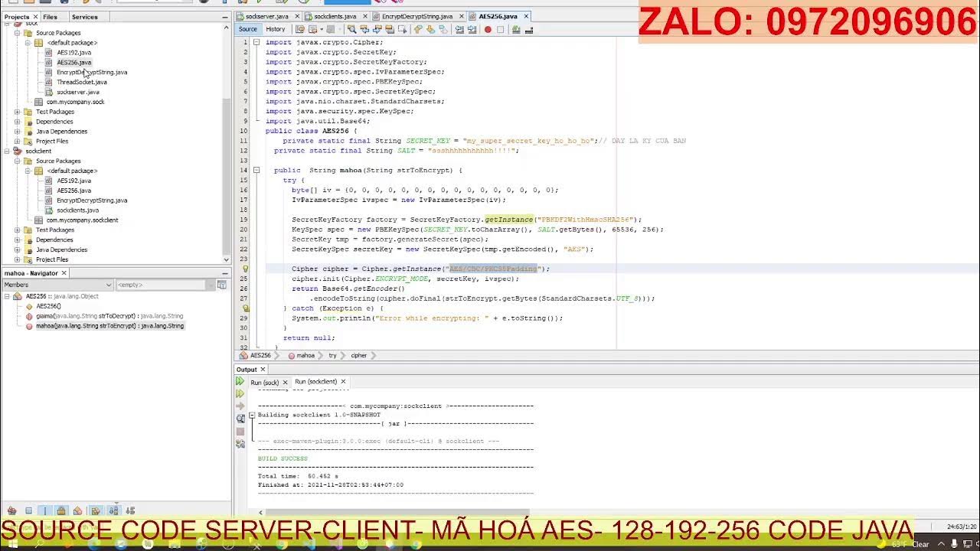The image size is (980, 551).
Task: Click Find Selection magnifier icon in editor toolbar
Action: [352, 29]
